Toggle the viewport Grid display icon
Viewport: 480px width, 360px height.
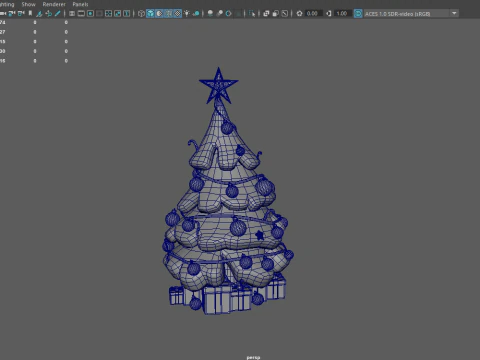tap(72, 13)
